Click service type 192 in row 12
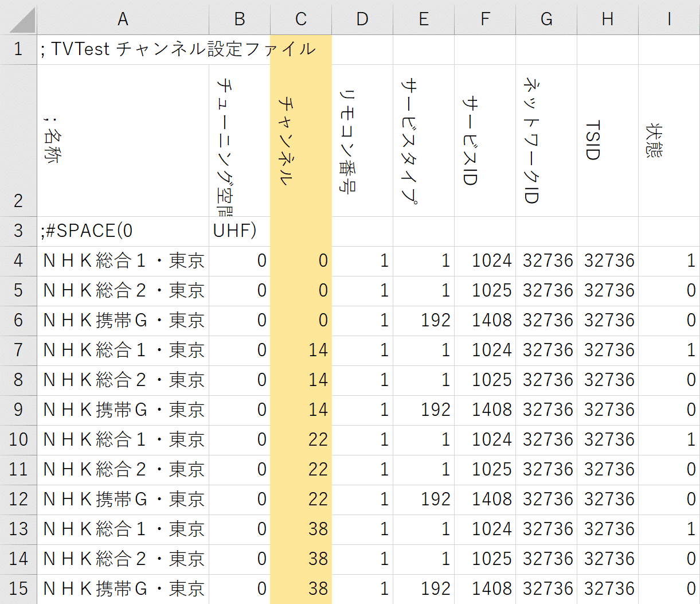 424,499
